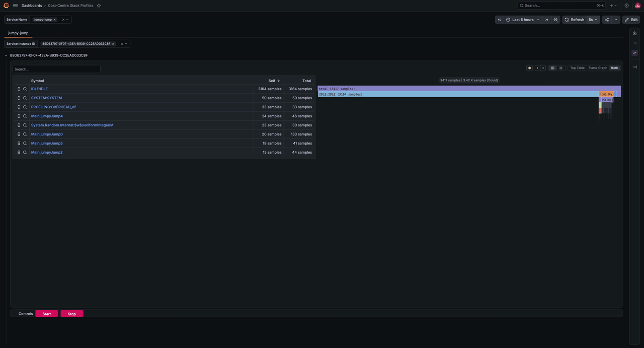Search icon in Main:jumpyJump2 row
Image resolution: width=644 pixels, height=348 pixels.
(x=25, y=153)
